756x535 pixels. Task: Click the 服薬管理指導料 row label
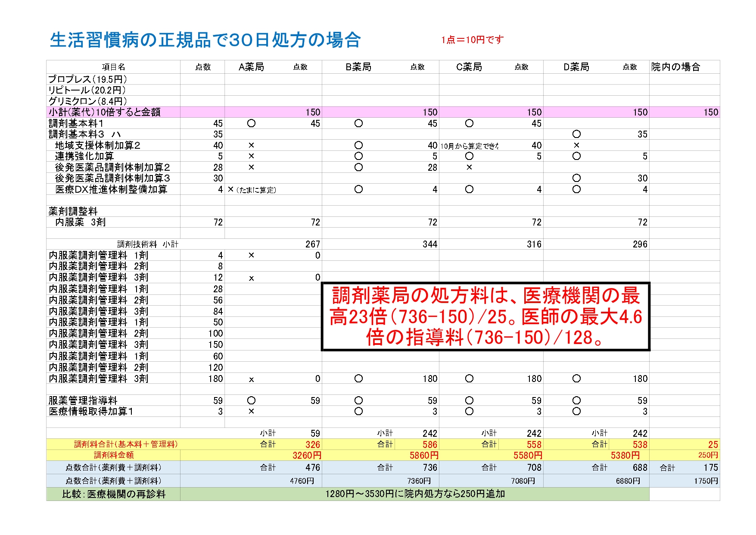(x=83, y=400)
